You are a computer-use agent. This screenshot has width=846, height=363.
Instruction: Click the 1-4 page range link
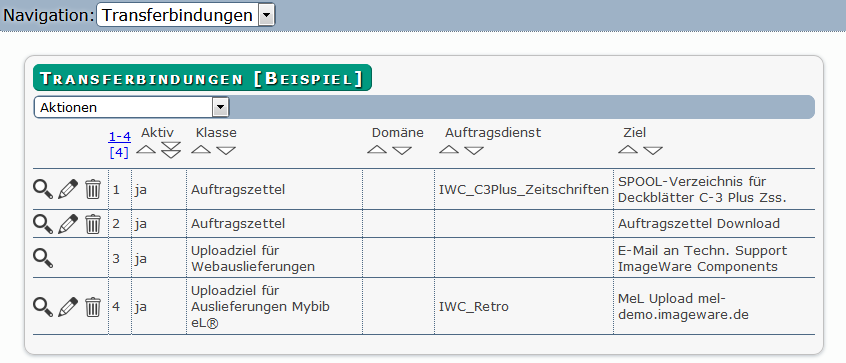point(119,137)
